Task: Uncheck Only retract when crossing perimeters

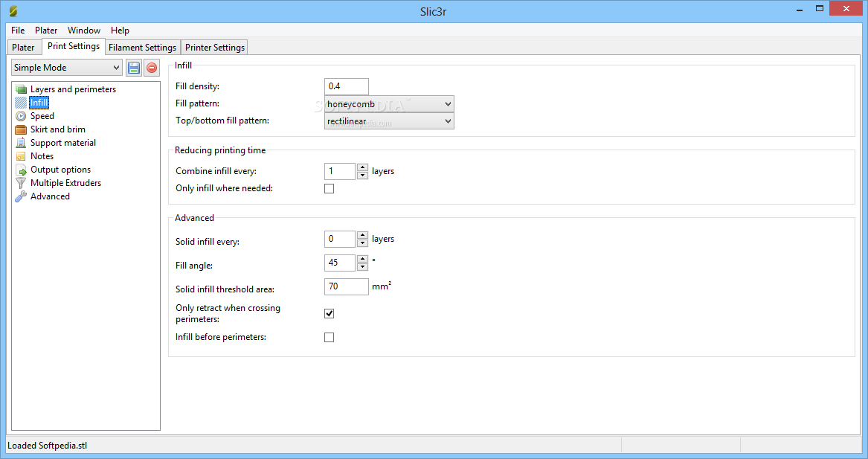Action: [x=329, y=313]
